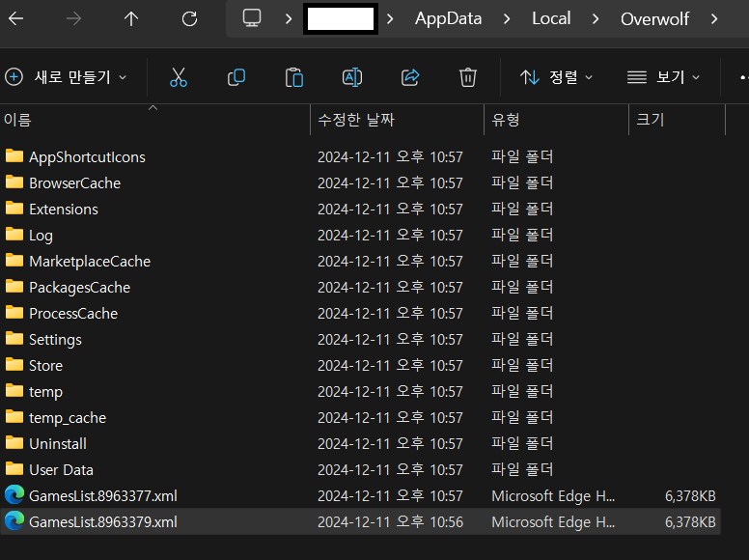Select the User Data folder name
The height and width of the screenshot is (560, 749).
(61, 469)
